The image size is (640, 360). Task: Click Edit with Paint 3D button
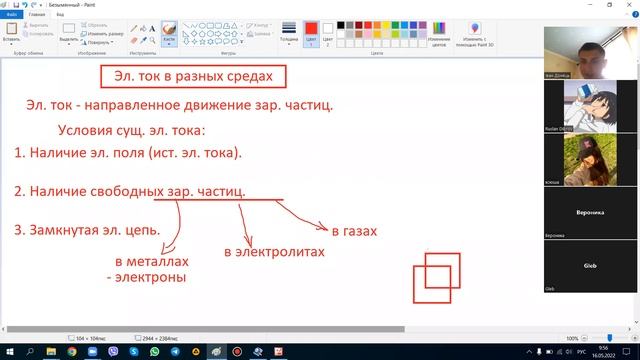475,33
